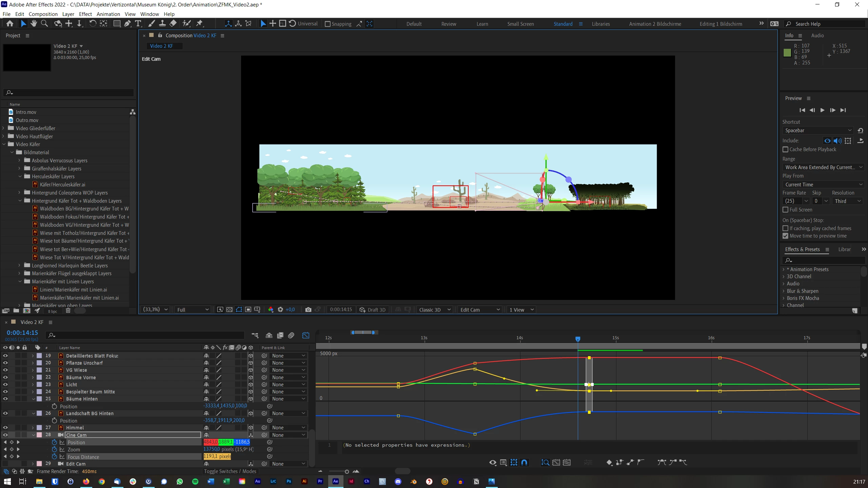Switch to Small Screen workspace

[x=520, y=24]
